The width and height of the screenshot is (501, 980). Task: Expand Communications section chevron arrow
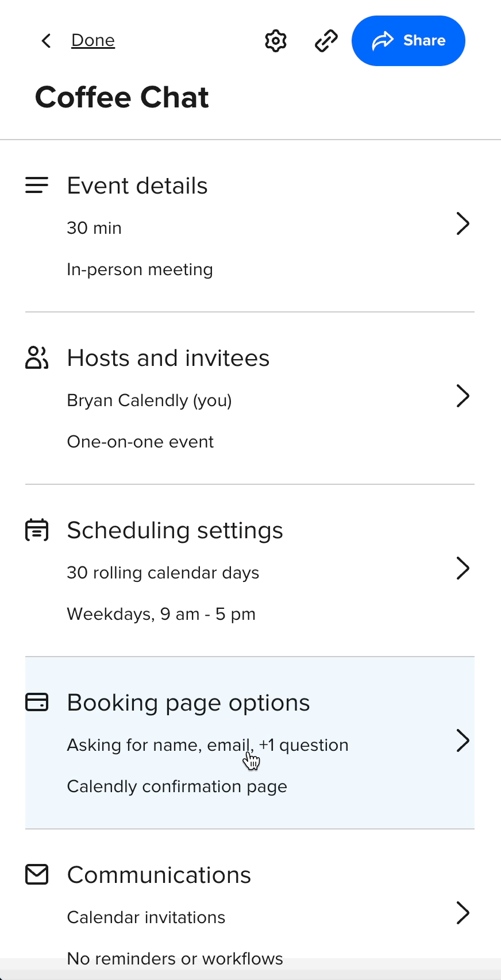[463, 913]
